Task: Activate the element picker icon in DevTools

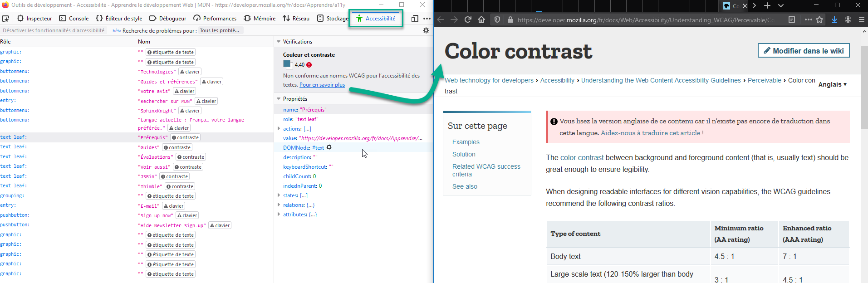Action: [x=5, y=19]
